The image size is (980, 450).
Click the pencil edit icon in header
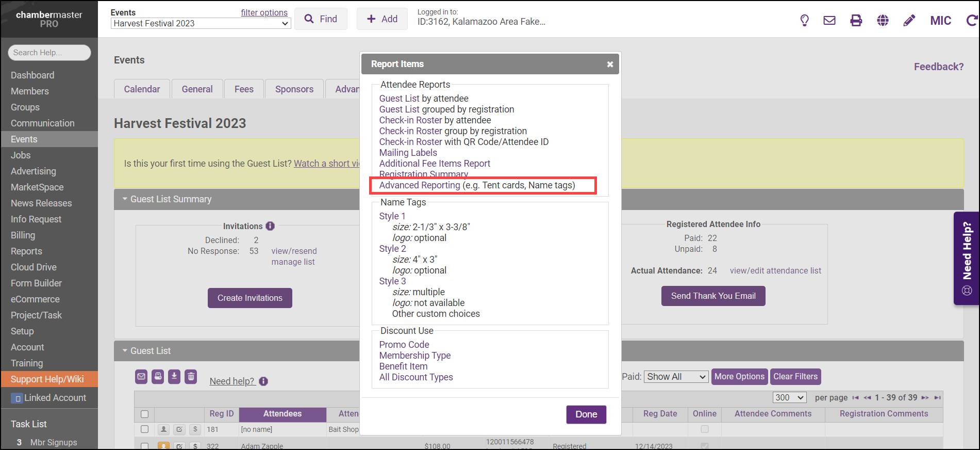coord(909,21)
